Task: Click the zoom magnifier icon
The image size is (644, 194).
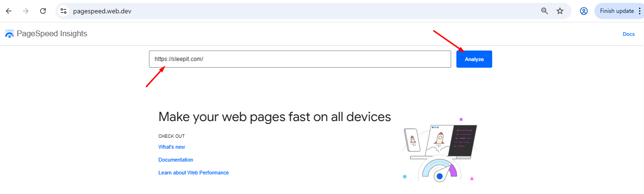Action: (x=544, y=11)
